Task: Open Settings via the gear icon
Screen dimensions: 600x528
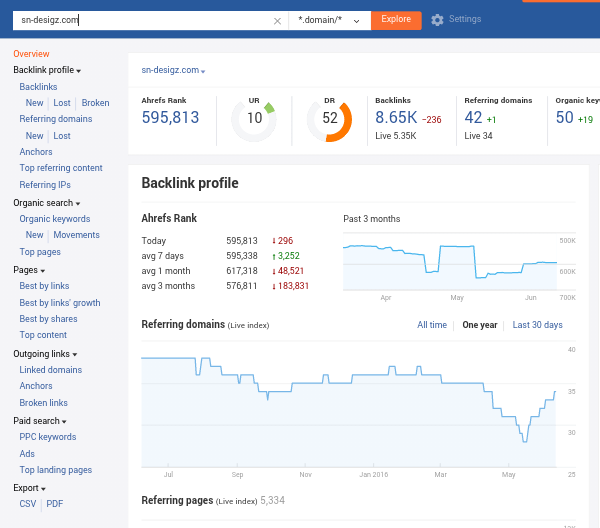Action: pos(437,20)
